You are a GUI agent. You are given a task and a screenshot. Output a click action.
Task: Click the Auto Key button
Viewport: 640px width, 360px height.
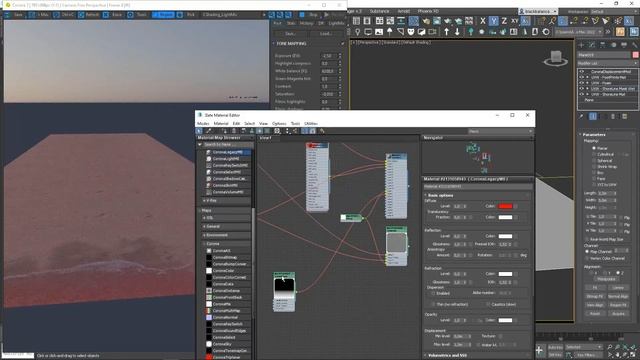tap(555, 347)
